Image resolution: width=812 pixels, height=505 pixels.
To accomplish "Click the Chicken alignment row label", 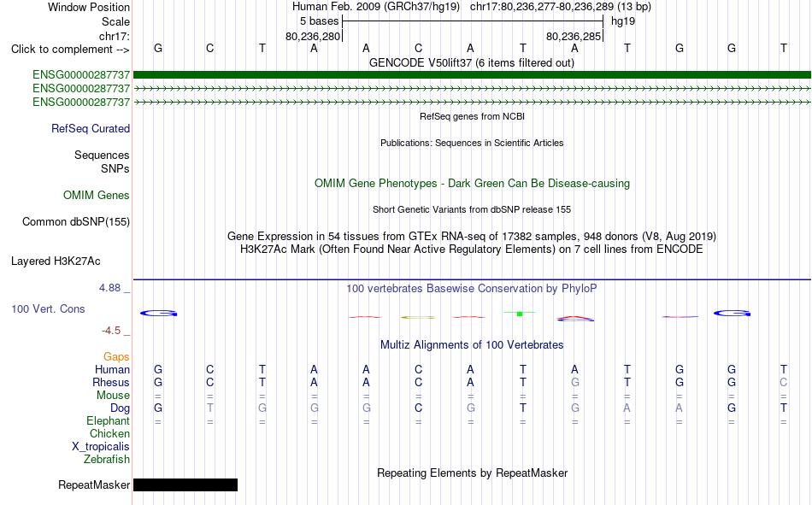I will pos(109,434).
